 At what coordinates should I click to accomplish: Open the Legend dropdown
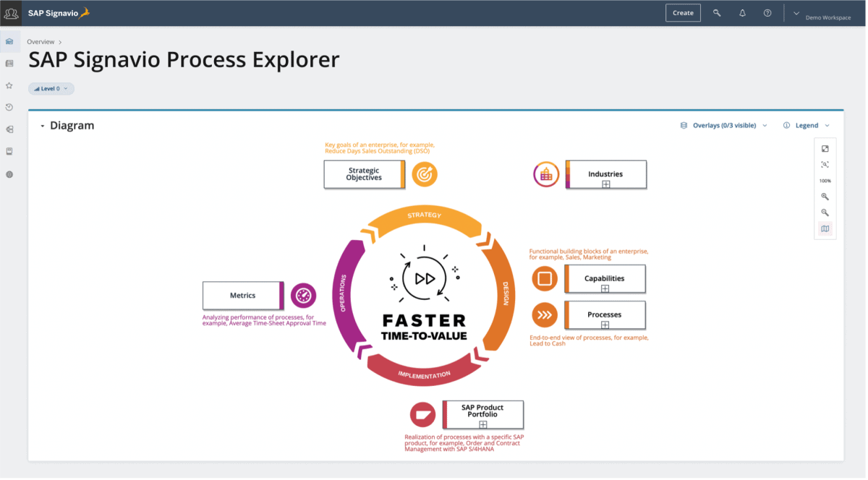coord(805,124)
